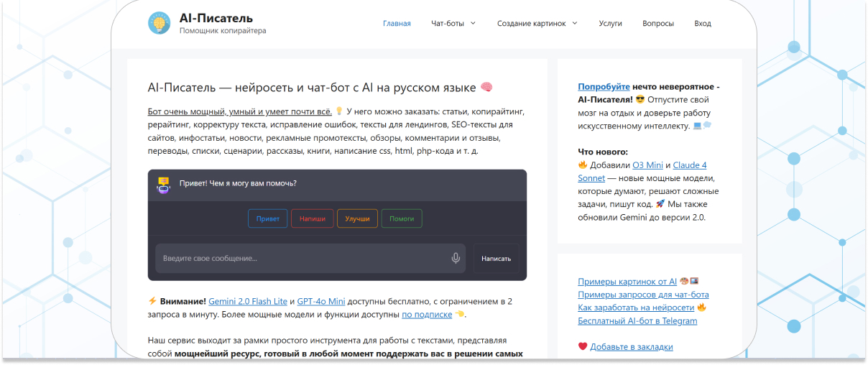This screenshot has width=868, height=365.
Task: Click the AI-Писатель site title
Action: click(x=216, y=18)
